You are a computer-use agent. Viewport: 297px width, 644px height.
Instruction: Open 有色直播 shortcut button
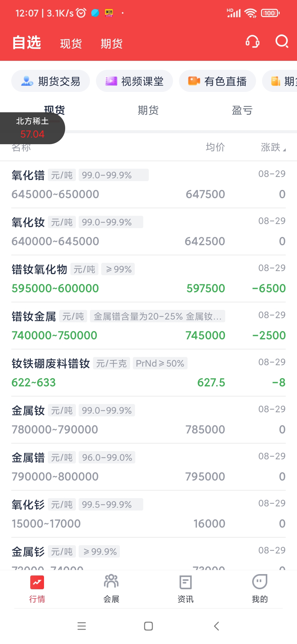pyautogui.click(x=218, y=81)
